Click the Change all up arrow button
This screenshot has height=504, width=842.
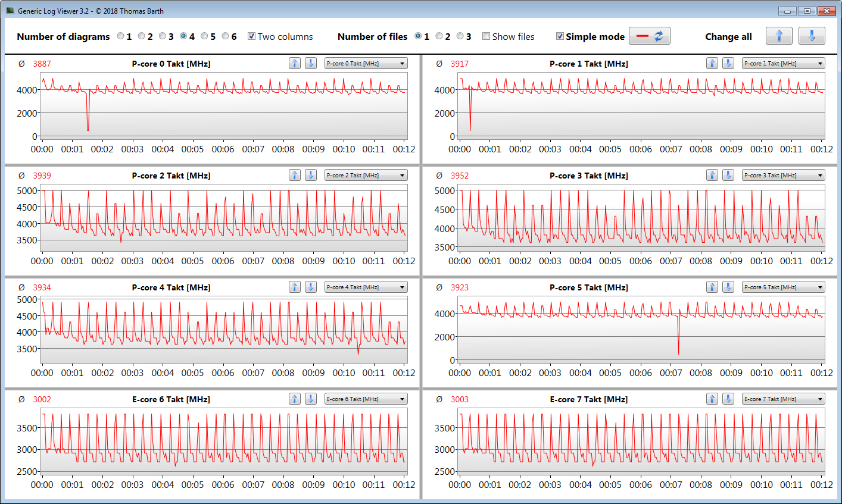[x=778, y=36]
